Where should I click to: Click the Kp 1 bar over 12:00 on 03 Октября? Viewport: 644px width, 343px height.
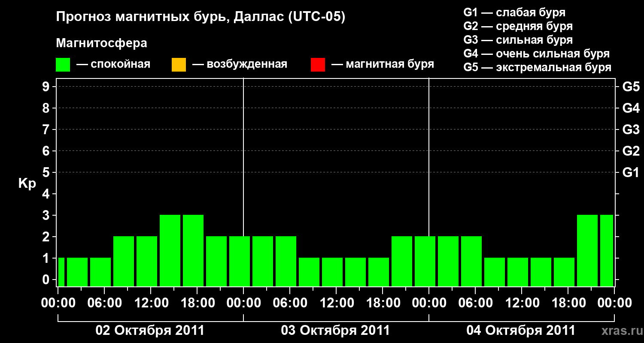tap(332, 272)
